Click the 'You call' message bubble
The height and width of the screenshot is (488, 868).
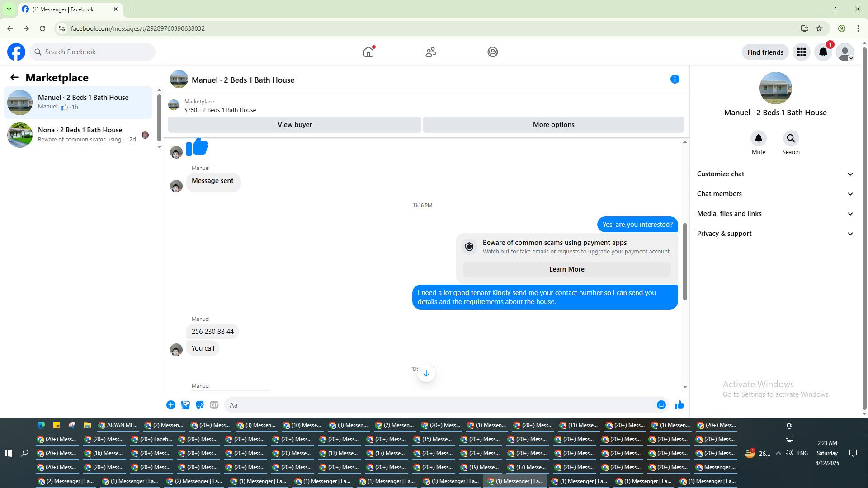[x=203, y=348]
